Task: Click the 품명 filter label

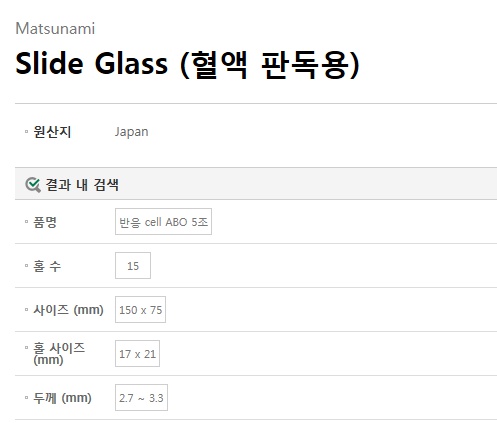Action: click(45, 222)
